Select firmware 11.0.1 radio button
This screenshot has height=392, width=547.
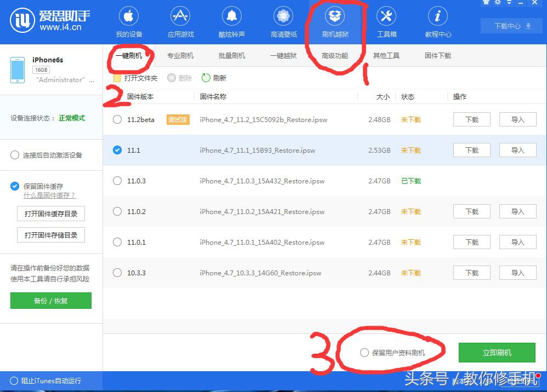point(117,242)
